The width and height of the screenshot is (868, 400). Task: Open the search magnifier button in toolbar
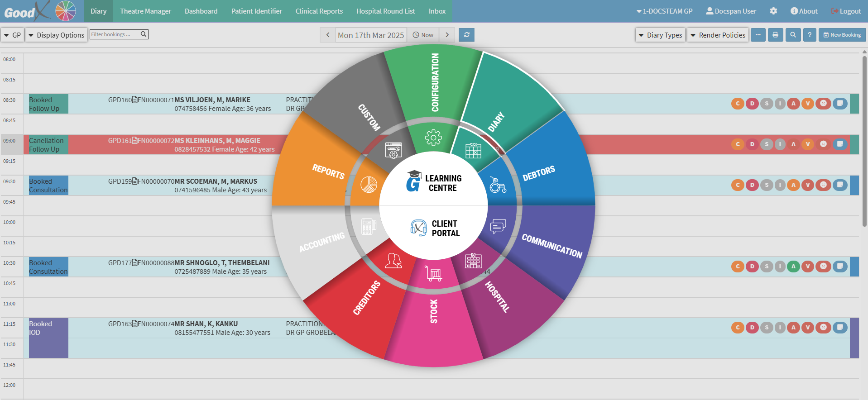pos(792,35)
